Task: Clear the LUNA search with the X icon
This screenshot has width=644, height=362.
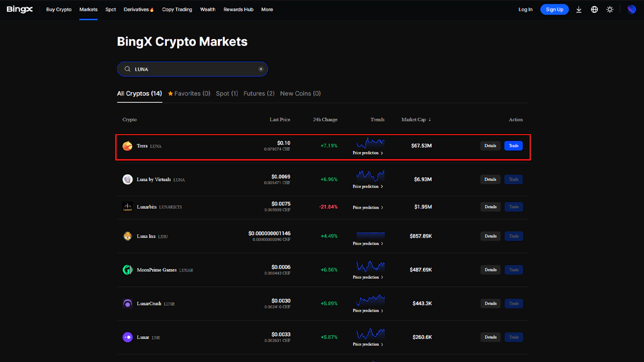Action: [261, 69]
